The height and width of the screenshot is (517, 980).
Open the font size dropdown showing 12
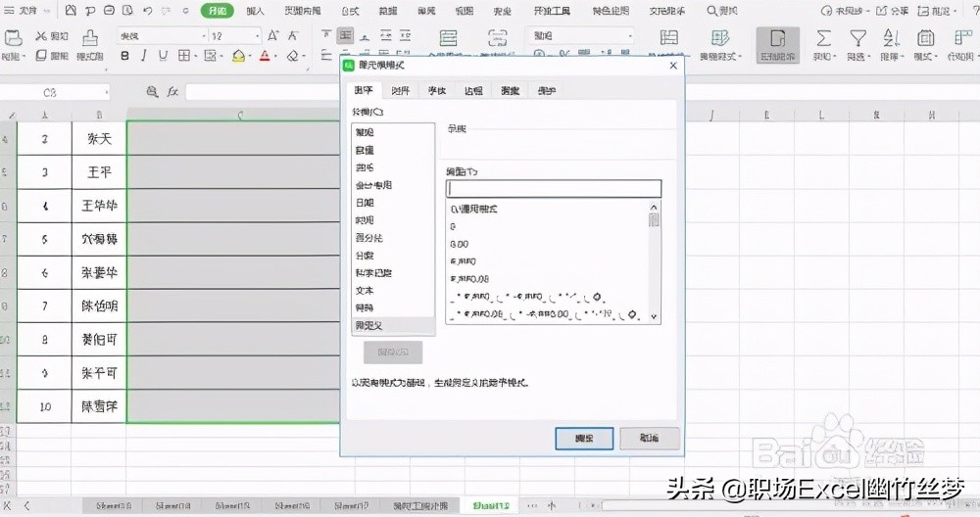[x=257, y=36]
